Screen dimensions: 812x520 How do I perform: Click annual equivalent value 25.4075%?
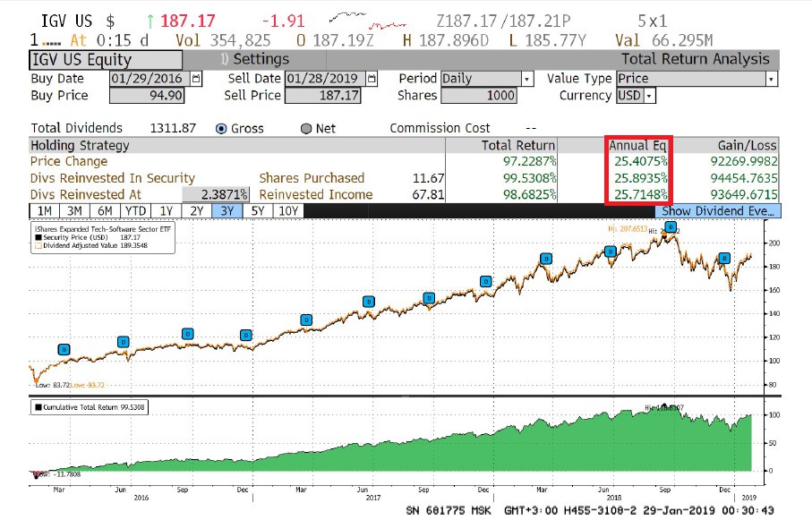(x=641, y=162)
